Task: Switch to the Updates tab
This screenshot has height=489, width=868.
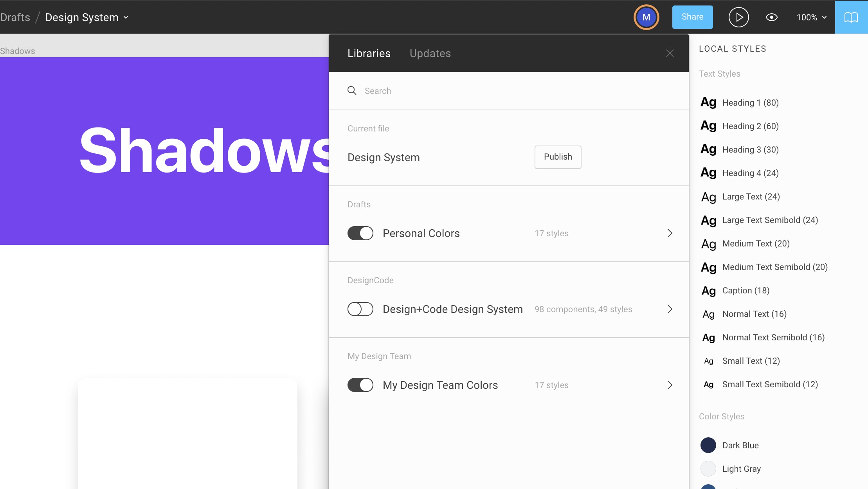Action: pyautogui.click(x=430, y=53)
